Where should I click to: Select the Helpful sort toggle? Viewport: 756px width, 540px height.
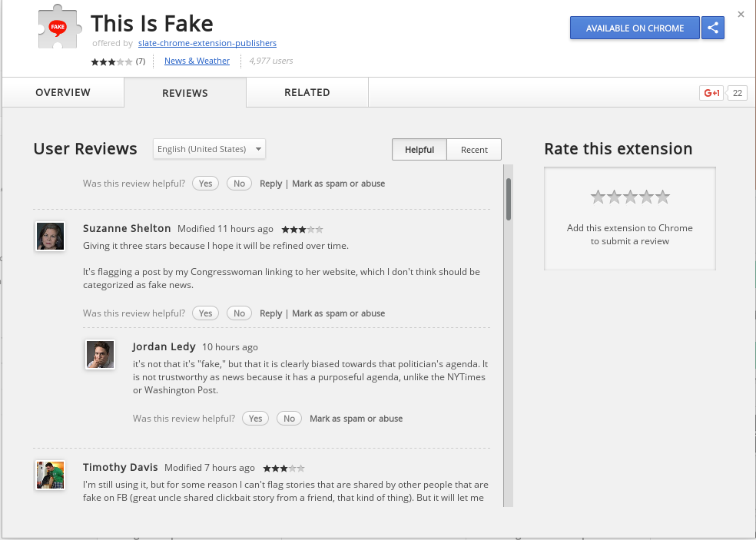(x=419, y=150)
